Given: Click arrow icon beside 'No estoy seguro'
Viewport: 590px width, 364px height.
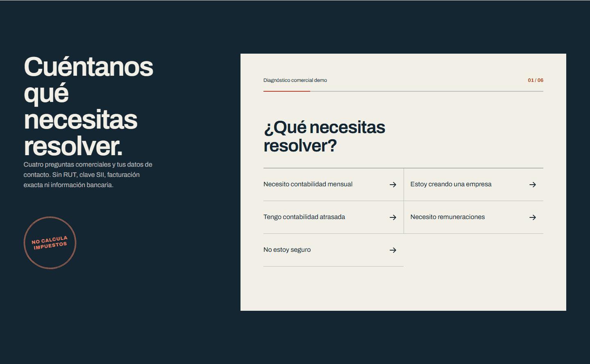Looking at the screenshot, I should coord(393,250).
